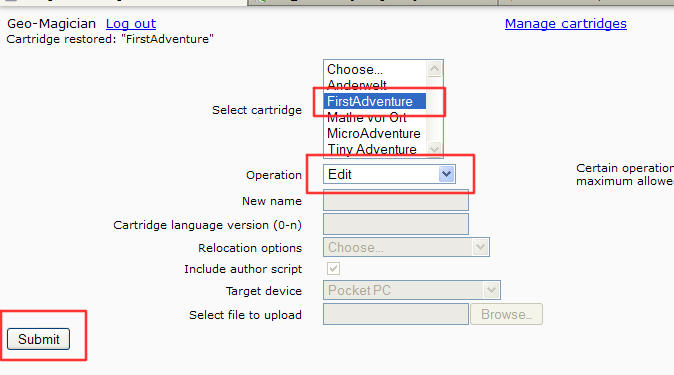Click the Operation dropdown arrow button
The image size is (674, 375).
pos(446,174)
